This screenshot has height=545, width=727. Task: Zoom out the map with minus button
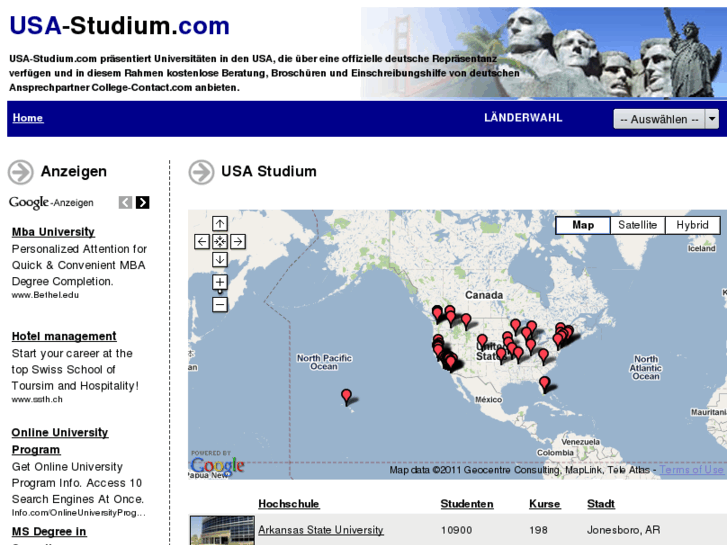[x=220, y=305]
